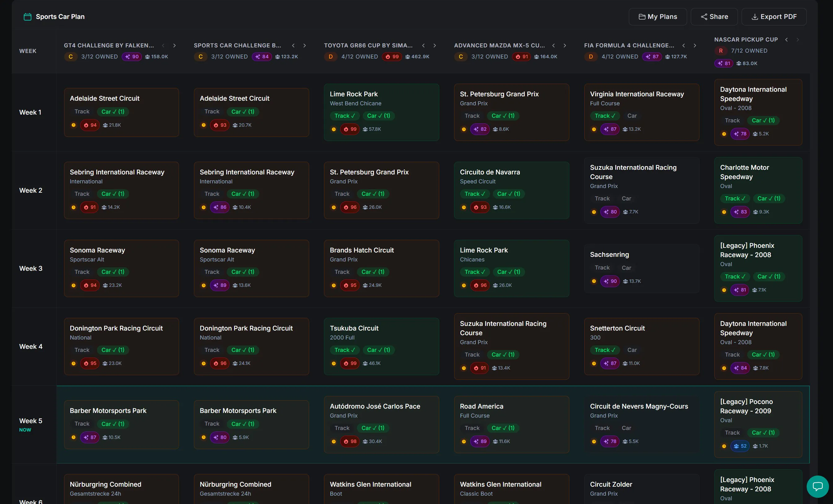Click the yellow coin icon on Lime Rock Park Week 1

click(x=334, y=129)
